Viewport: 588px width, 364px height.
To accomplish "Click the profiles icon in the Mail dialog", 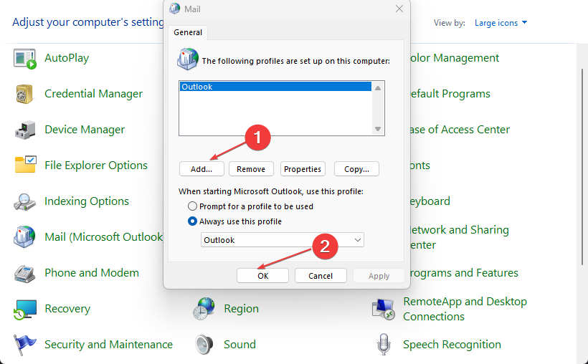I will pyautogui.click(x=187, y=59).
